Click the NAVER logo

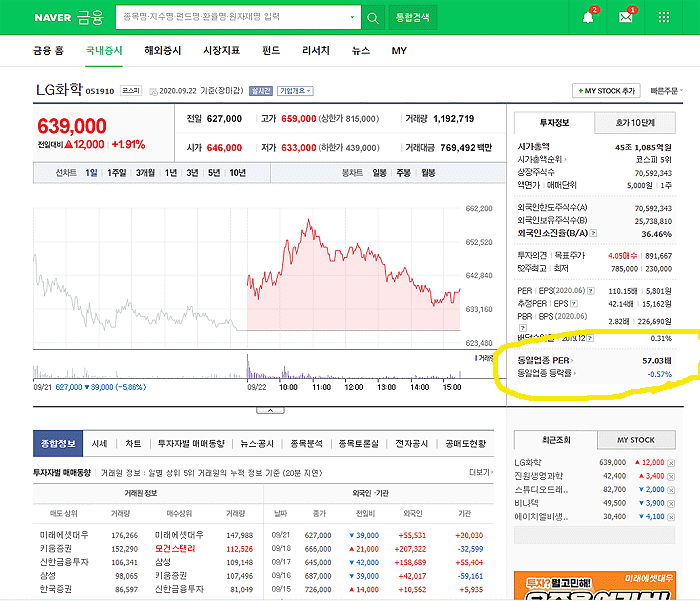click(53, 18)
